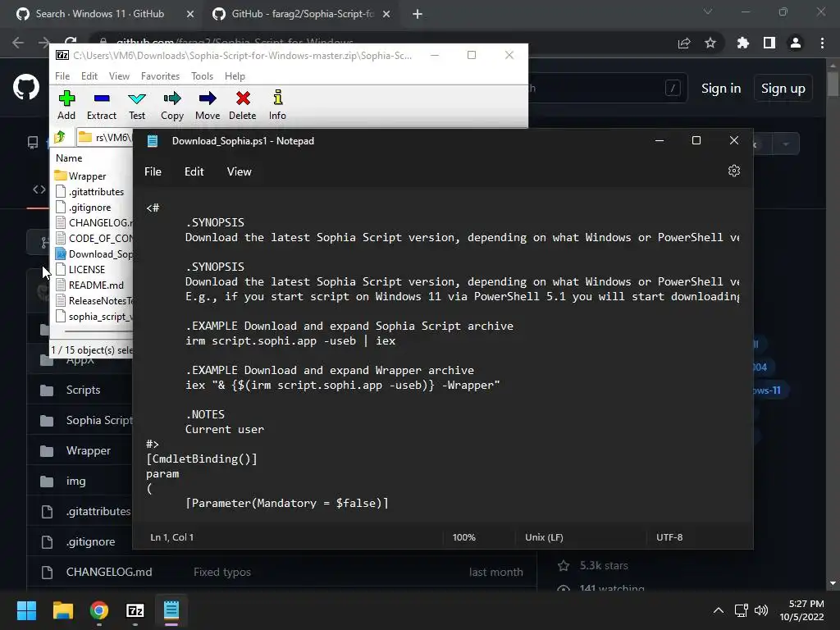Share this page from the address bar

(x=684, y=43)
